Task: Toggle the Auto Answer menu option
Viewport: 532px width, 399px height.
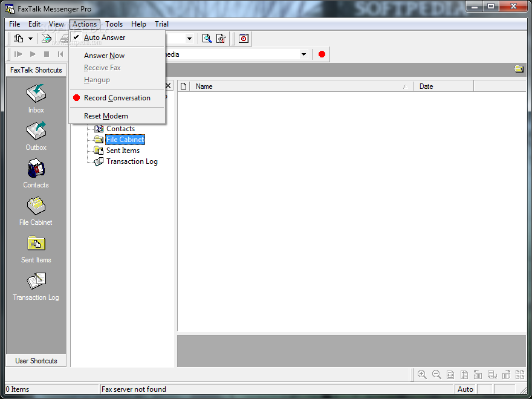Action: (117, 37)
